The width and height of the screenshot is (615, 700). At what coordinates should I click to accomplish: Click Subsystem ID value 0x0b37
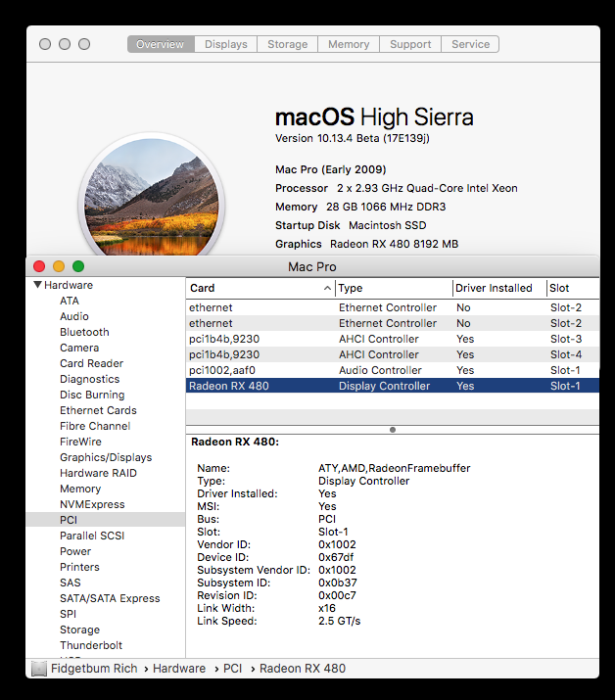coord(338,583)
